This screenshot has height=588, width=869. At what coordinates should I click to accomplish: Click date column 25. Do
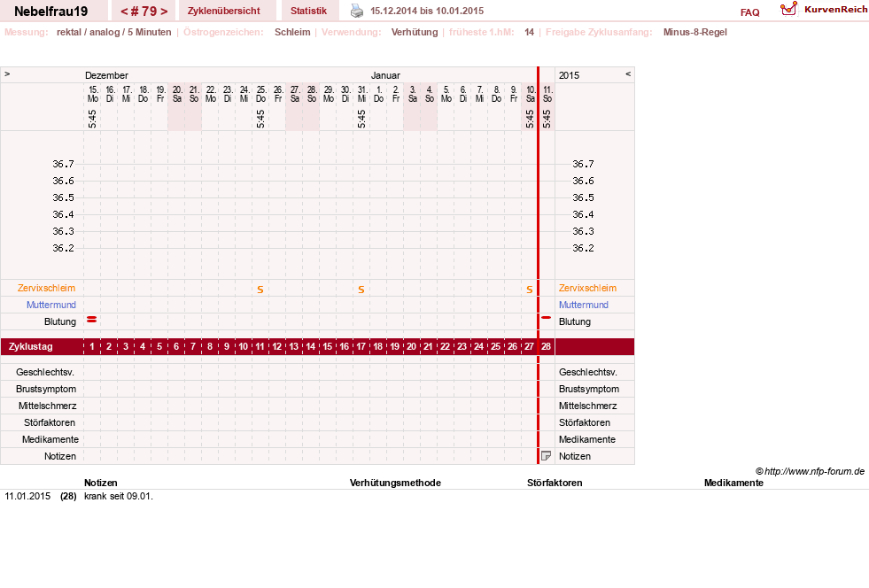(260, 94)
